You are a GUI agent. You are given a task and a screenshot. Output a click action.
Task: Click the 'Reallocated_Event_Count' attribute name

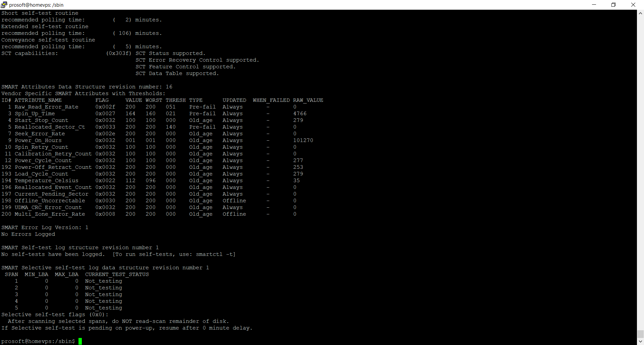pos(53,187)
